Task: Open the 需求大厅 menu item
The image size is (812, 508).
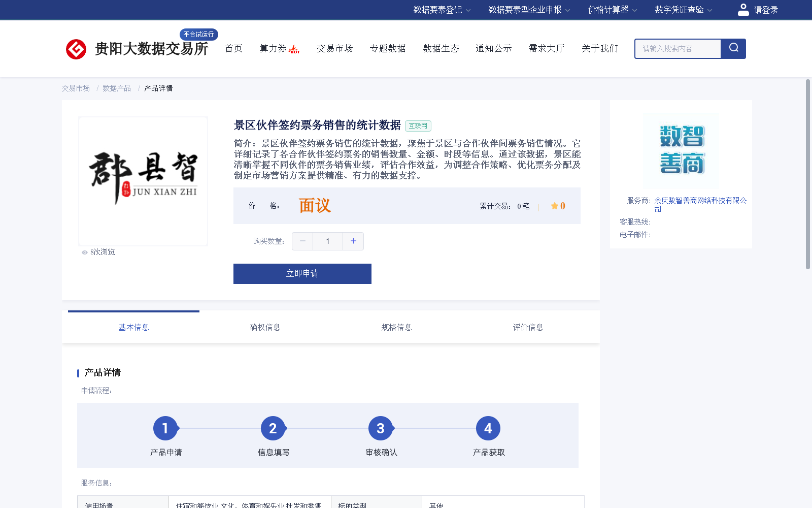Action: (547, 49)
